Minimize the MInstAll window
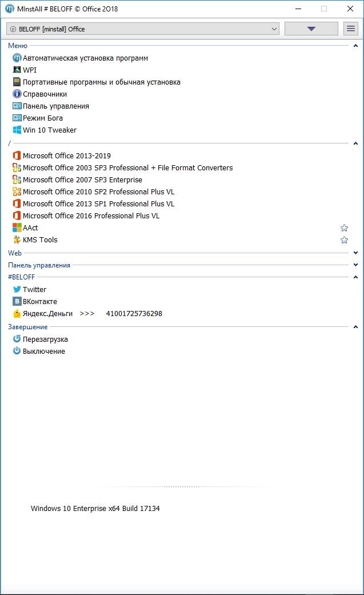This screenshot has width=364, height=595. (x=298, y=9)
